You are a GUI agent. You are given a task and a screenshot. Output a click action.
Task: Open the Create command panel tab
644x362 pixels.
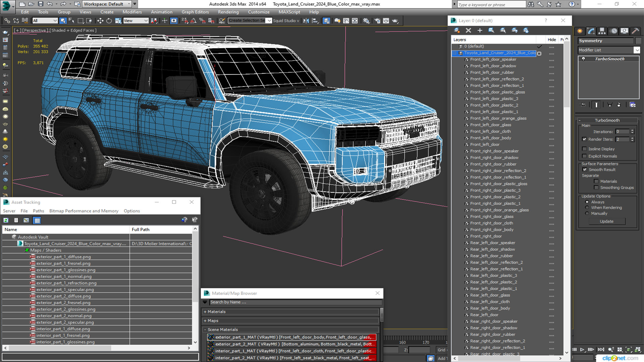click(x=580, y=31)
